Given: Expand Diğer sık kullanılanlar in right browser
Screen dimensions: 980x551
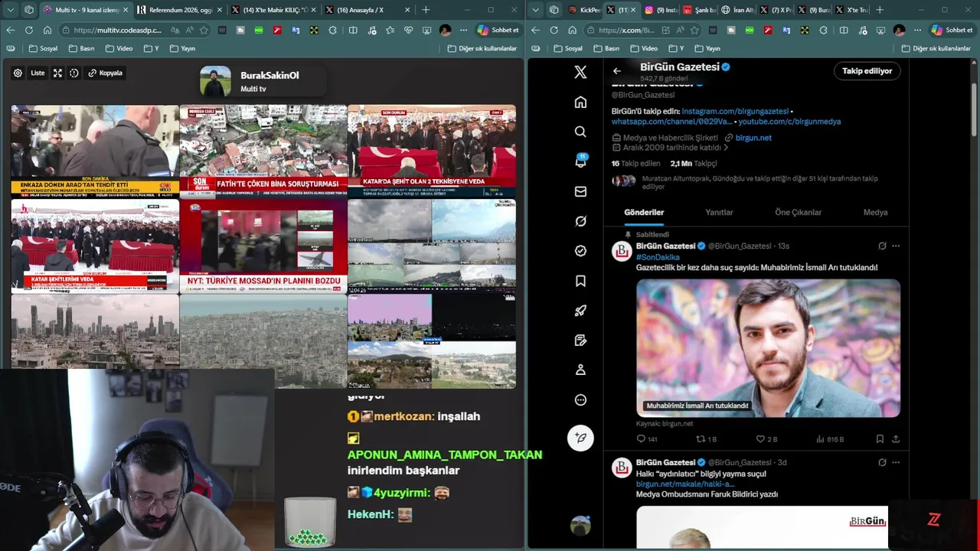Looking at the screenshot, I should (936, 48).
